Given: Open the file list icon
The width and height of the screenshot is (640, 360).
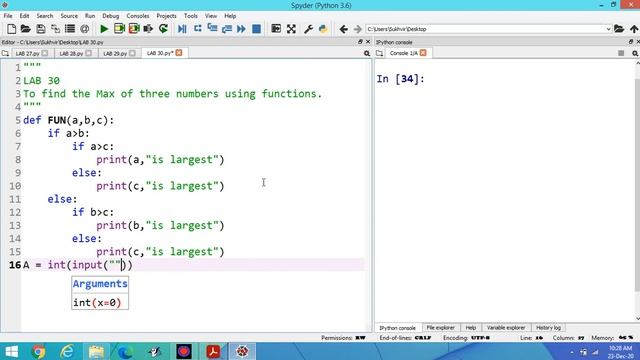Looking at the screenshot, I should pos(70,29).
